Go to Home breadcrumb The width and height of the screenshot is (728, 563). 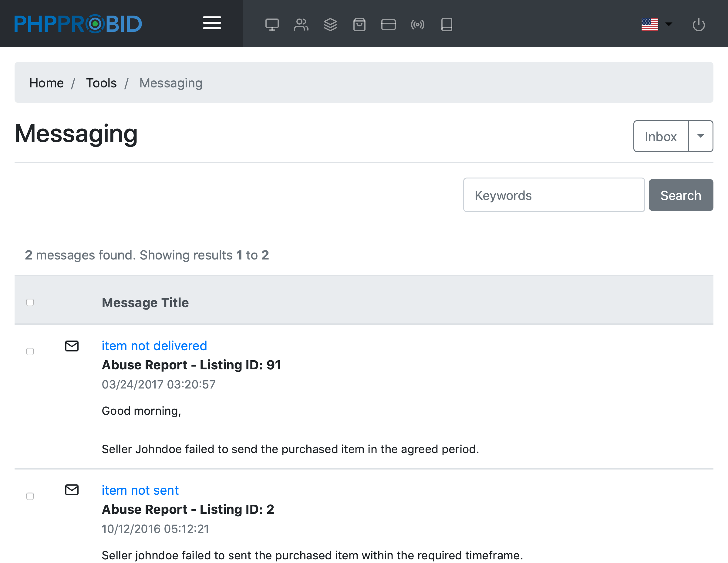[x=46, y=83]
